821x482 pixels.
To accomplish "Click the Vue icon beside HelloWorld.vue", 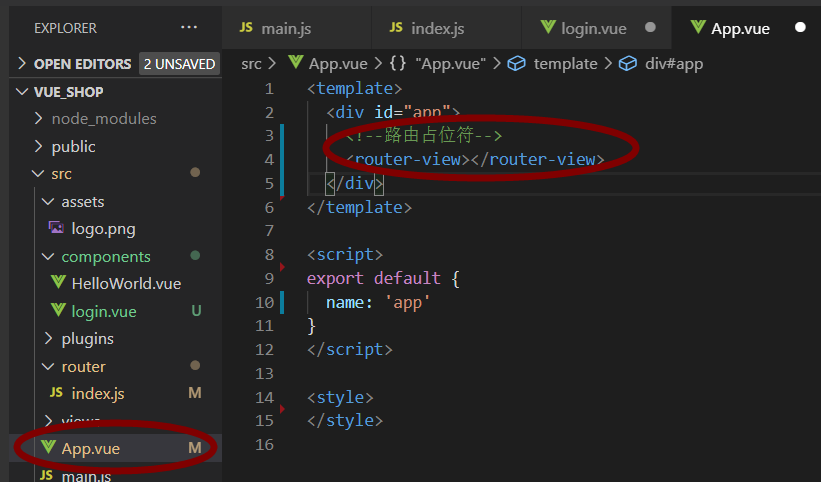I will point(58,282).
